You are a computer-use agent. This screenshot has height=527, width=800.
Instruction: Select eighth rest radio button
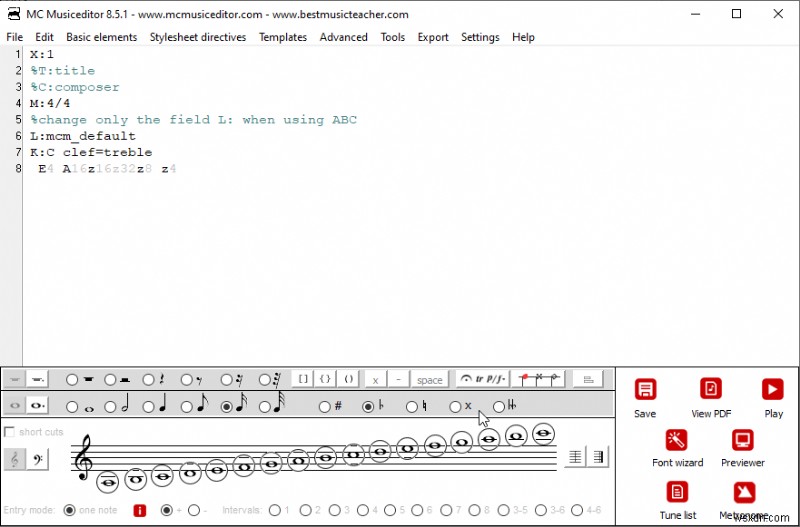187,380
